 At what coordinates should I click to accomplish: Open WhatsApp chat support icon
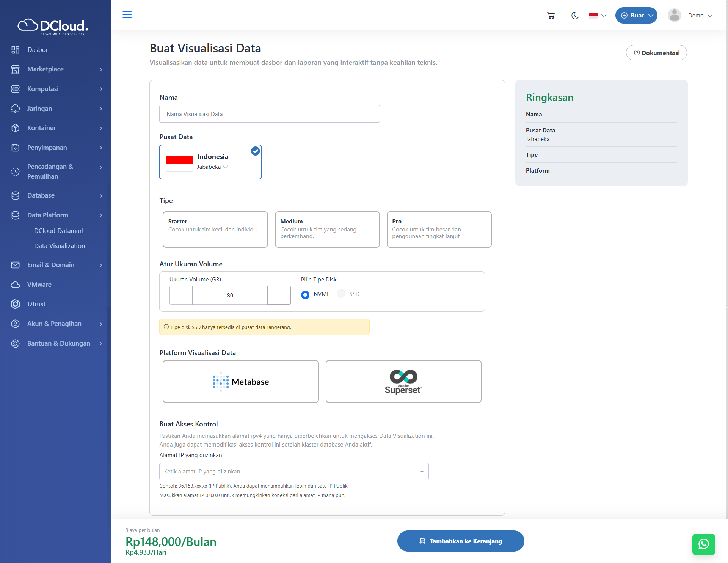[x=703, y=544]
